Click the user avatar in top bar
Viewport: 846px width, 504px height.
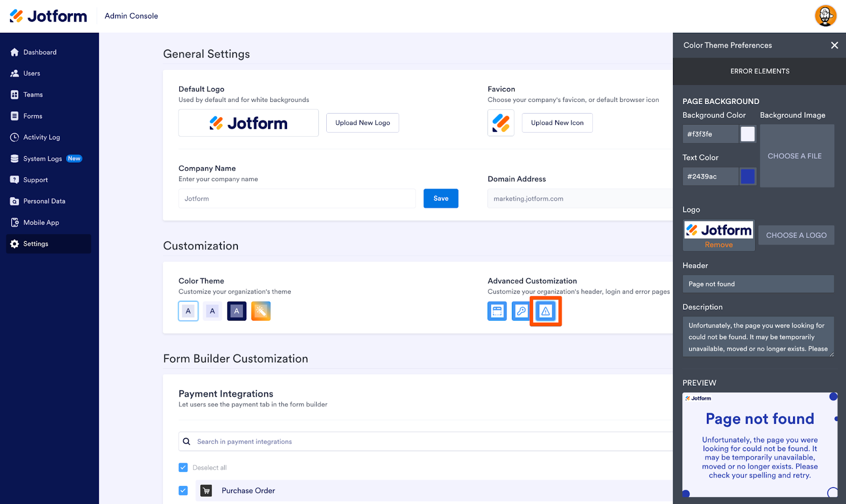tap(825, 16)
